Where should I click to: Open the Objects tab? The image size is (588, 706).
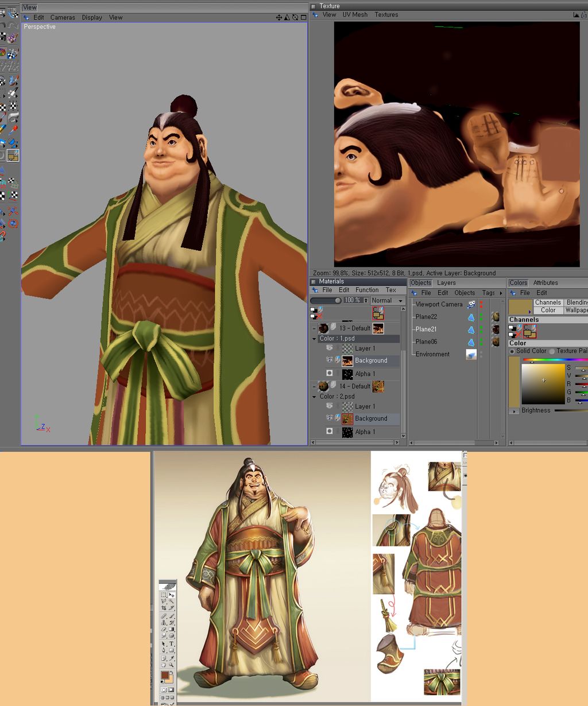point(421,282)
